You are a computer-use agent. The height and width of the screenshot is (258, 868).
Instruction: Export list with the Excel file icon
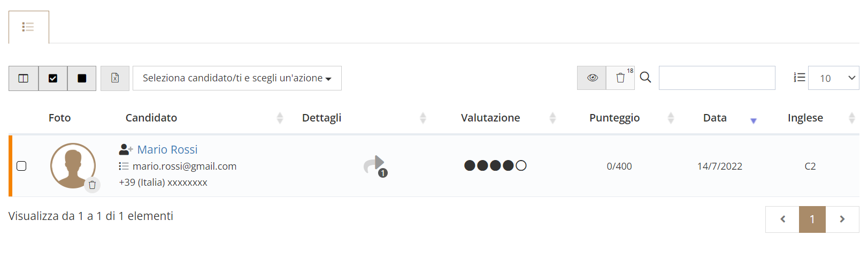115,78
